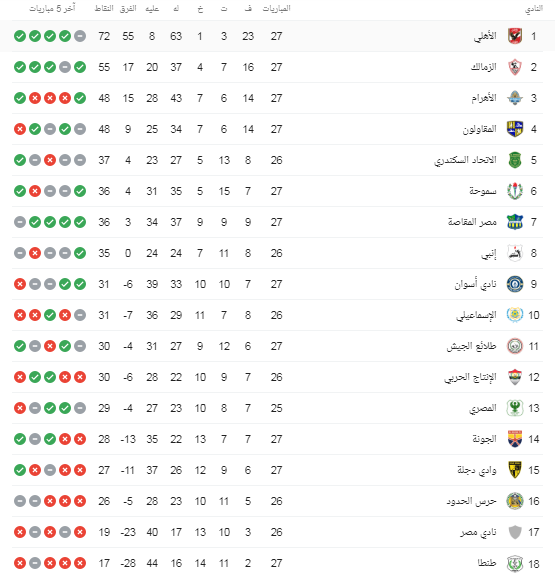Open the مصر المقاصة team crest
Viewport: 555px width, 577px height.
[x=515, y=222]
